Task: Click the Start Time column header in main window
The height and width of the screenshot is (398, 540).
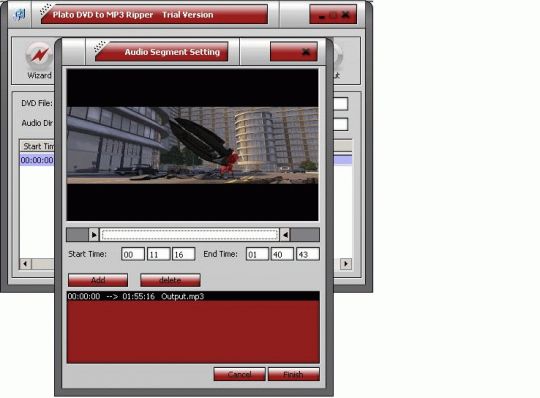Action: click(38, 146)
